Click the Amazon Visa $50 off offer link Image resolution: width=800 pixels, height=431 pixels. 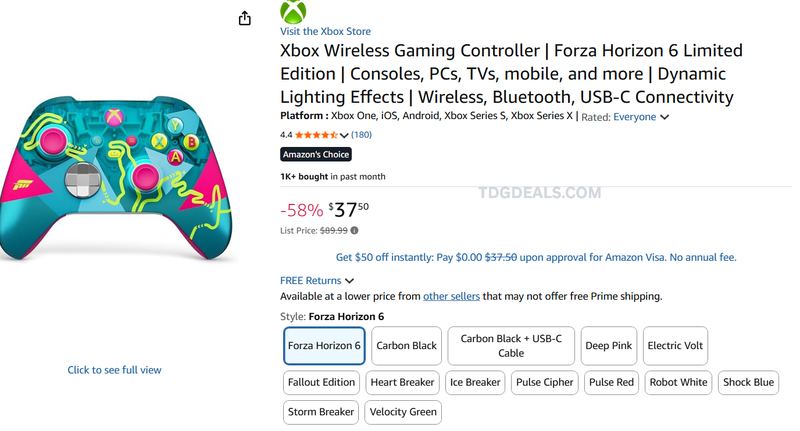click(536, 258)
